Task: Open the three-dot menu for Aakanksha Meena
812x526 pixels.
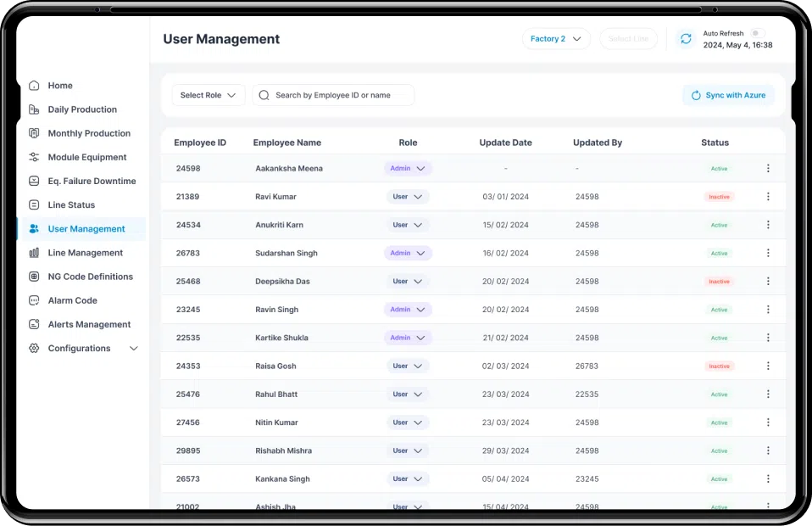Action: point(768,169)
